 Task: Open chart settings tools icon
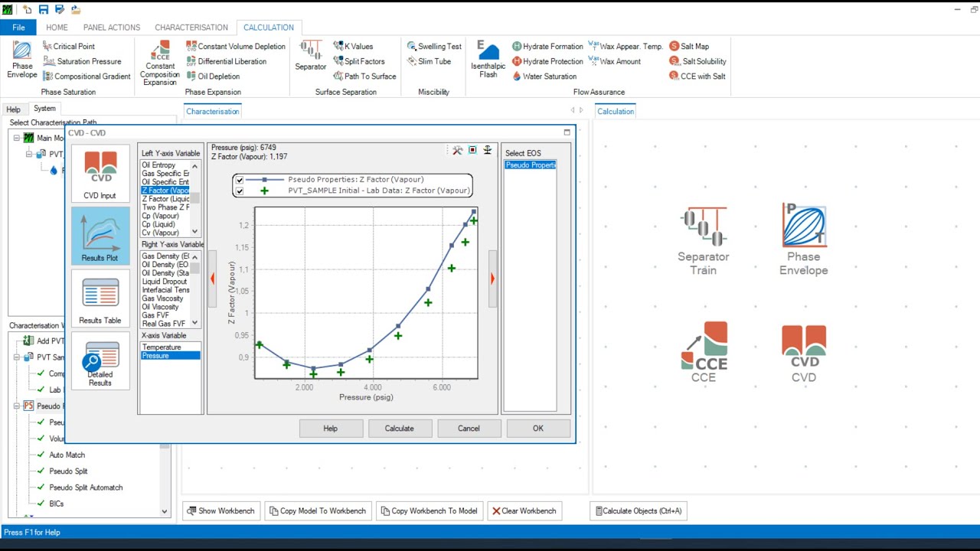pyautogui.click(x=457, y=151)
